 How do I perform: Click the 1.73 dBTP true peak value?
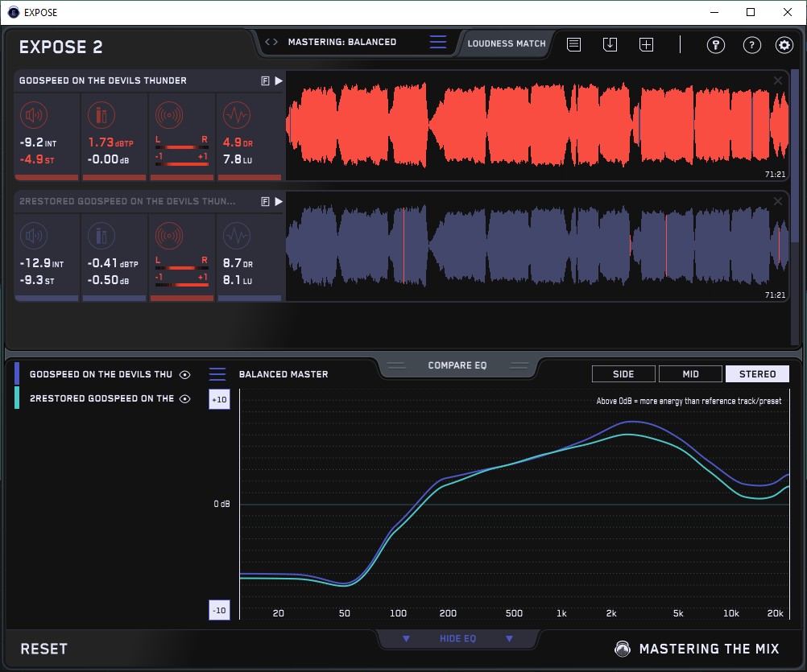click(110, 142)
